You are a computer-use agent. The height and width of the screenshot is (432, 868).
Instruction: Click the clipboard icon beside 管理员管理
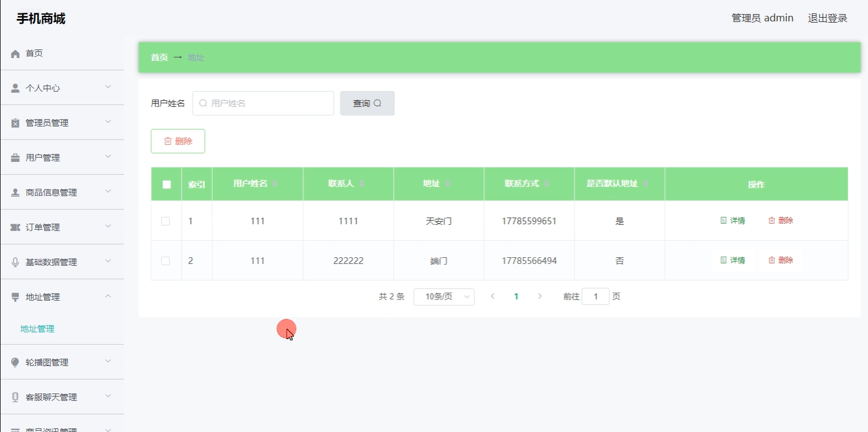[x=16, y=123]
